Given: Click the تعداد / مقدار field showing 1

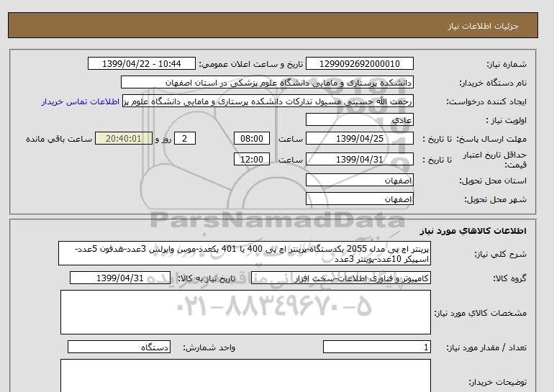Looking at the screenshot, I should pyautogui.click(x=376, y=347).
